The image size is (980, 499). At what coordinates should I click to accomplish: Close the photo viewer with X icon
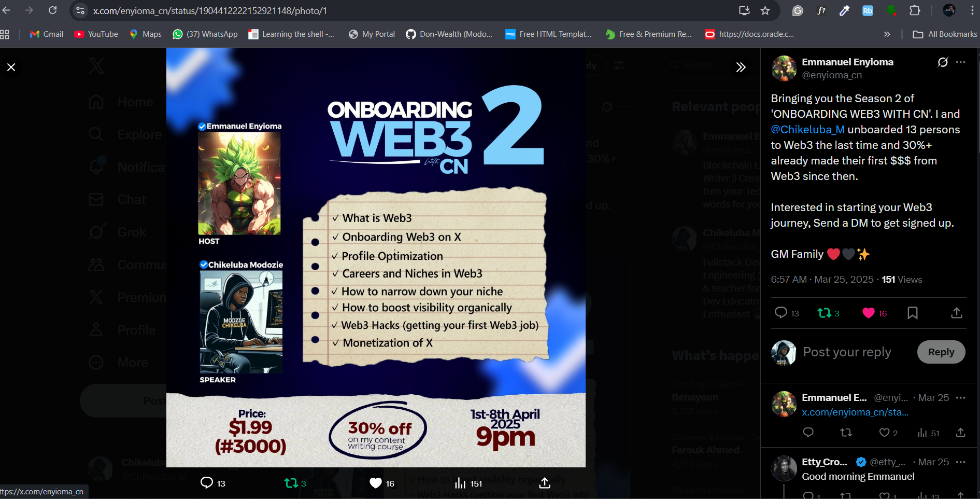coord(11,67)
